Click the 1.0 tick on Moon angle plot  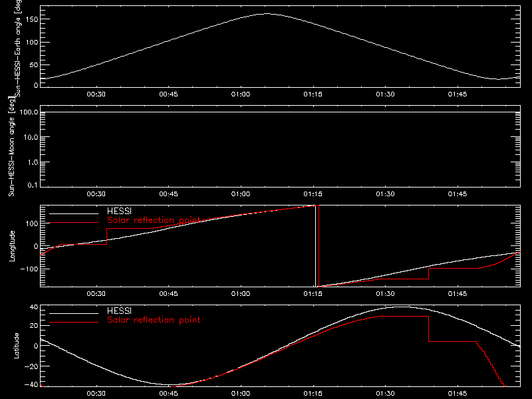point(33,162)
